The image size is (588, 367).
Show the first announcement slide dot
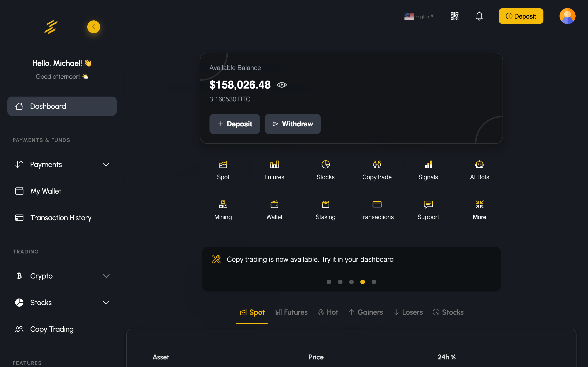coord(329,282)
